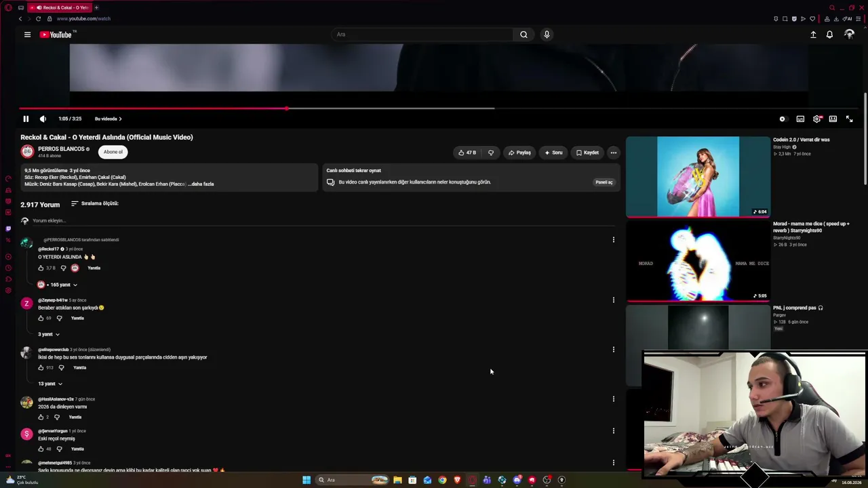Reply to the @ŞervanYorgun comment

[x=77, y=449]
